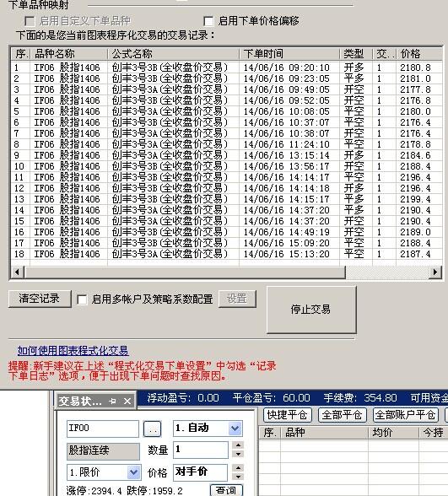Click the trade records right scroll arrow
448x496 pixels.
point(435,272)
